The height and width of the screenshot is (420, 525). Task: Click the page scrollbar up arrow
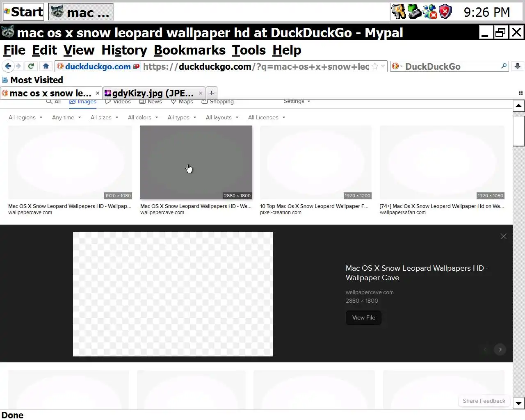click(518, 106)
